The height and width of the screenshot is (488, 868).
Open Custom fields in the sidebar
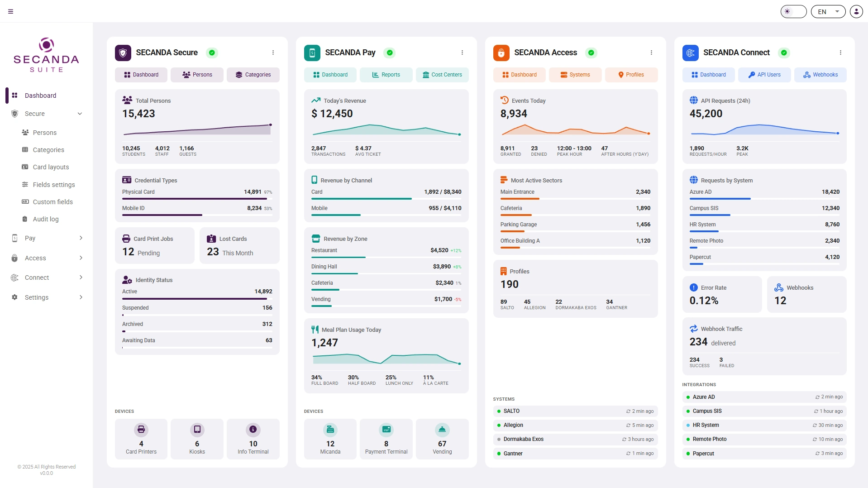52,202
